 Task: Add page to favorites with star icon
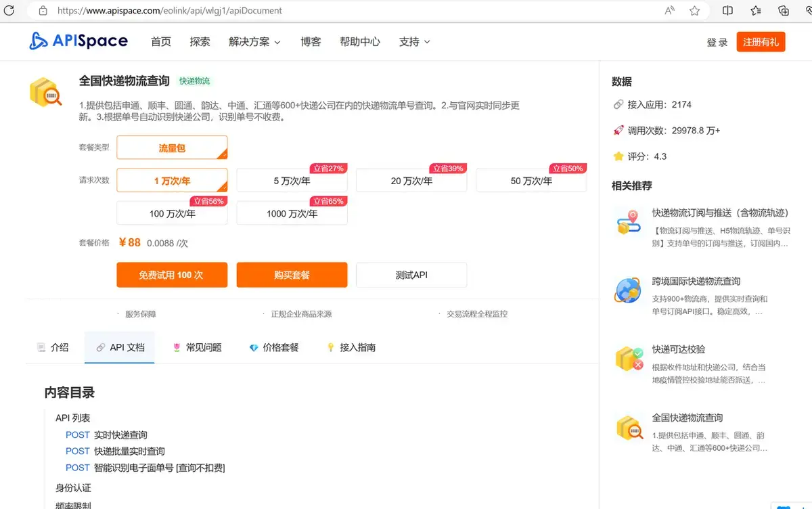[x=694, y=11]
